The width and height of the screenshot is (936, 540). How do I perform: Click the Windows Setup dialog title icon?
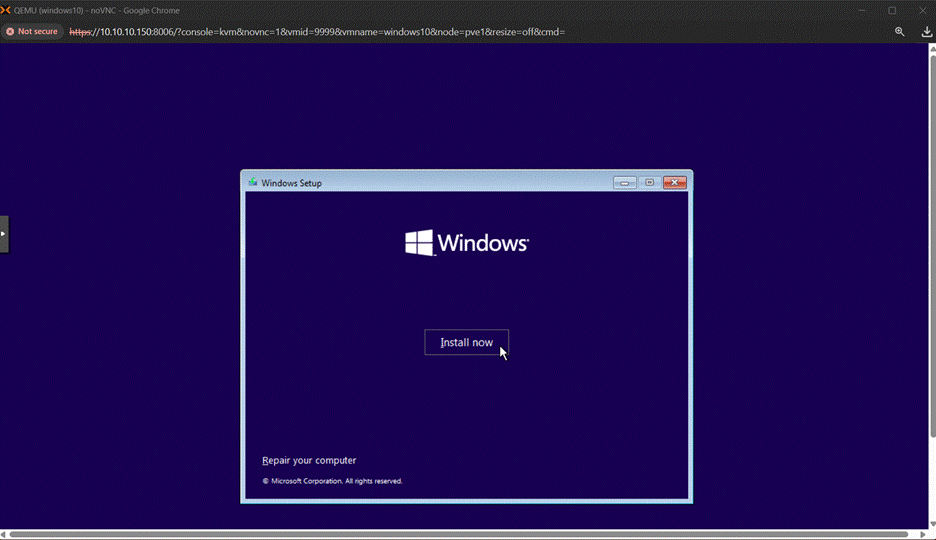253,183
